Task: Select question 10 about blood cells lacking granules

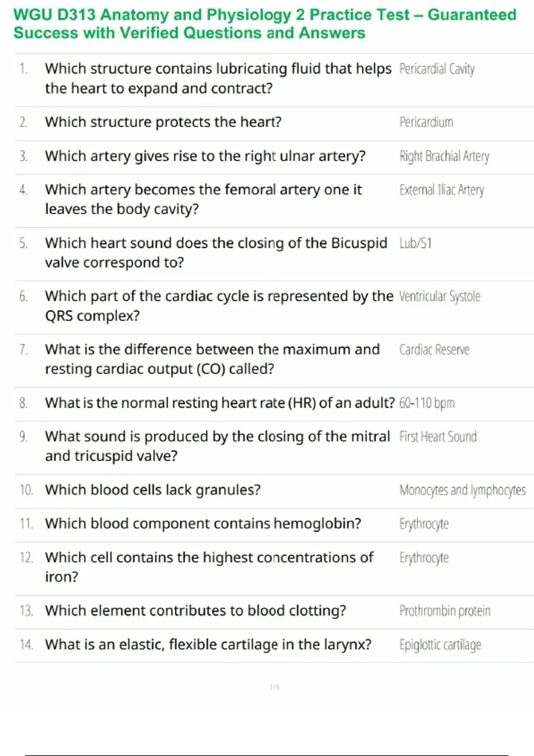Action: [x=153, y=490]
